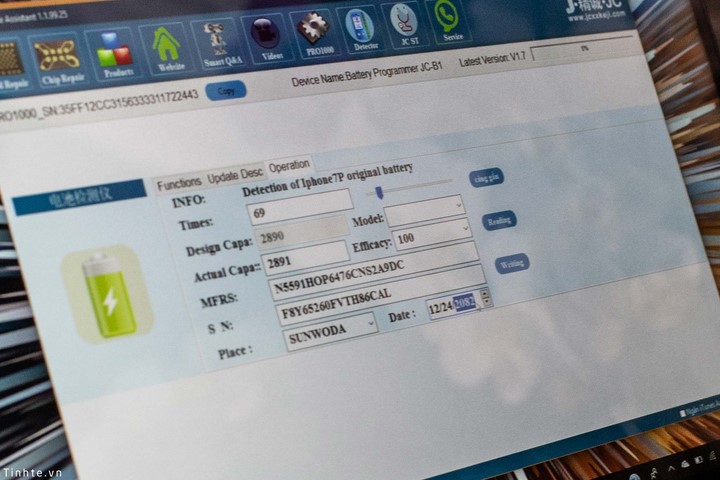Click 'Detection of Iphone7P original battery' text

click(327, 180)
